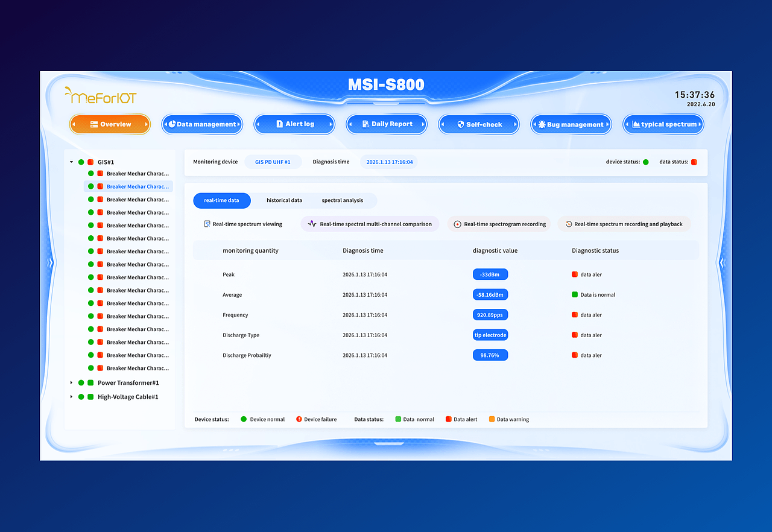Viewport: 772px width, 532px height.
Task: Click the green status square in the Average row
Action: coord(575,295)
